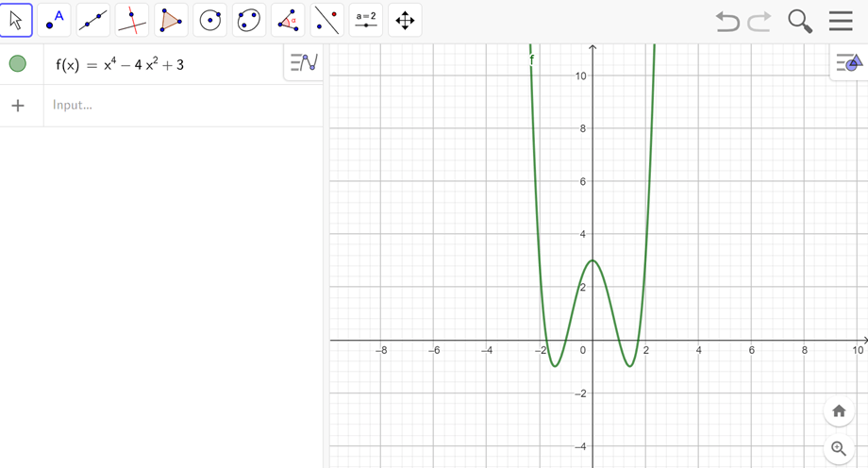
Task: Choose the Ellipse conic tool
Action: (x=248, y=20)
